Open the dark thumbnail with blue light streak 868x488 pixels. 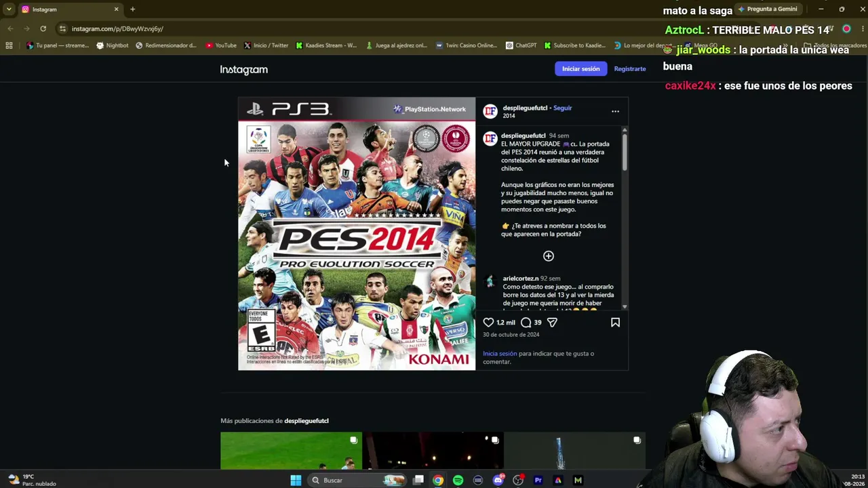click(574, 451)
